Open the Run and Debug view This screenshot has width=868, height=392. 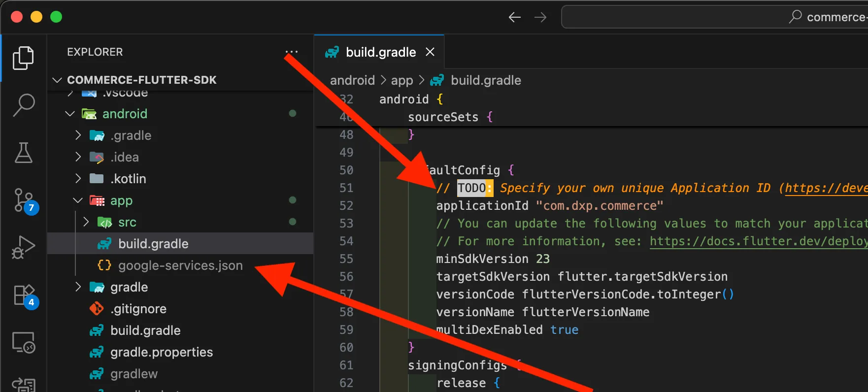click(23, 247)
